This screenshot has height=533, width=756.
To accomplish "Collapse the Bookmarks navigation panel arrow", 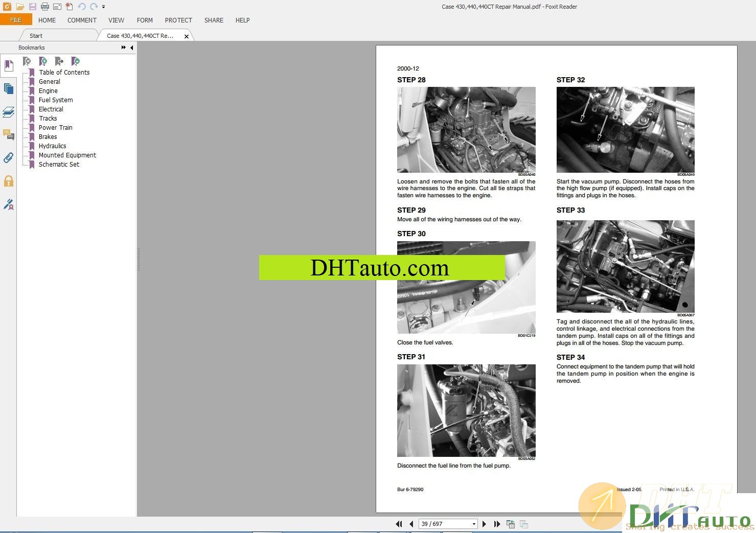I will tap(132, 48).
